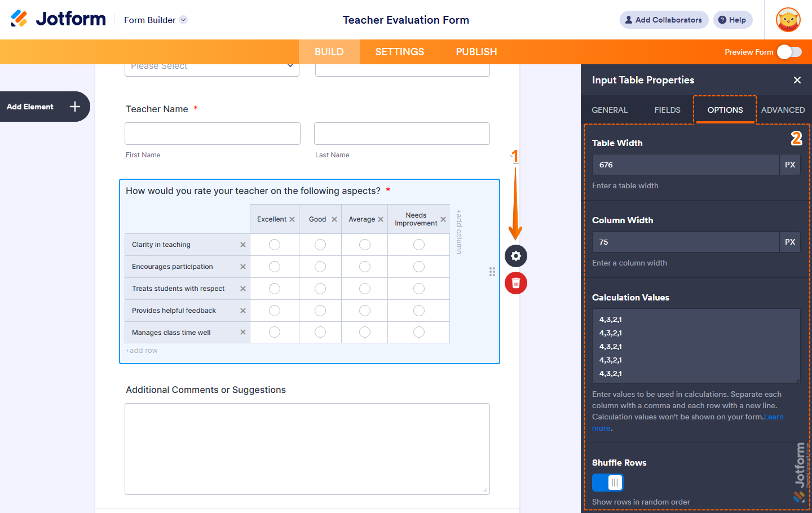Click the Teacher Evaluation Form title

tap(406, 20)
